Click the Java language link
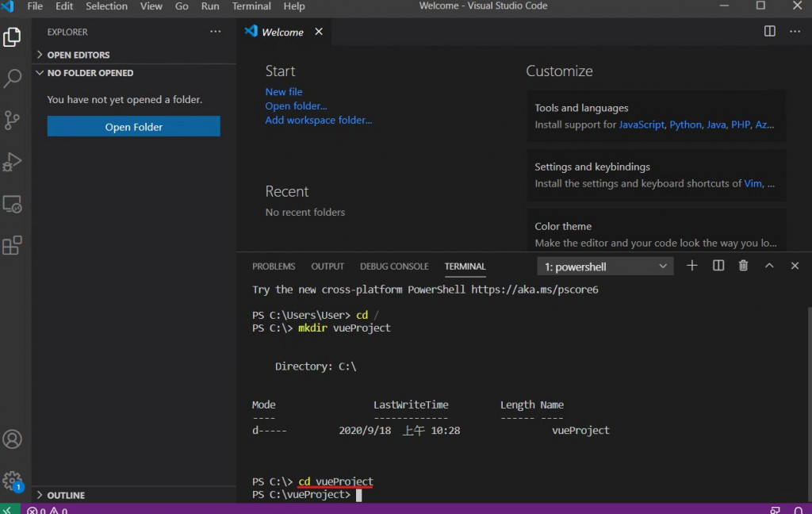 click(716, 125)
